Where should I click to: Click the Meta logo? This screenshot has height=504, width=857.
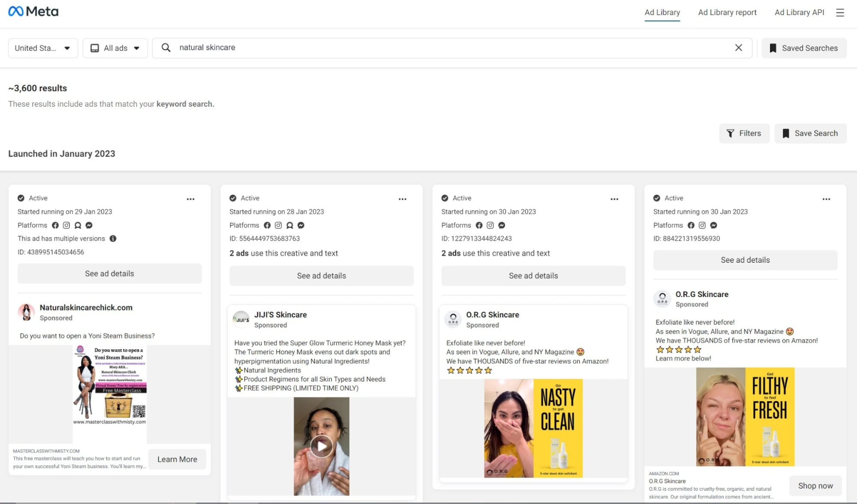(x=33, y=11)
